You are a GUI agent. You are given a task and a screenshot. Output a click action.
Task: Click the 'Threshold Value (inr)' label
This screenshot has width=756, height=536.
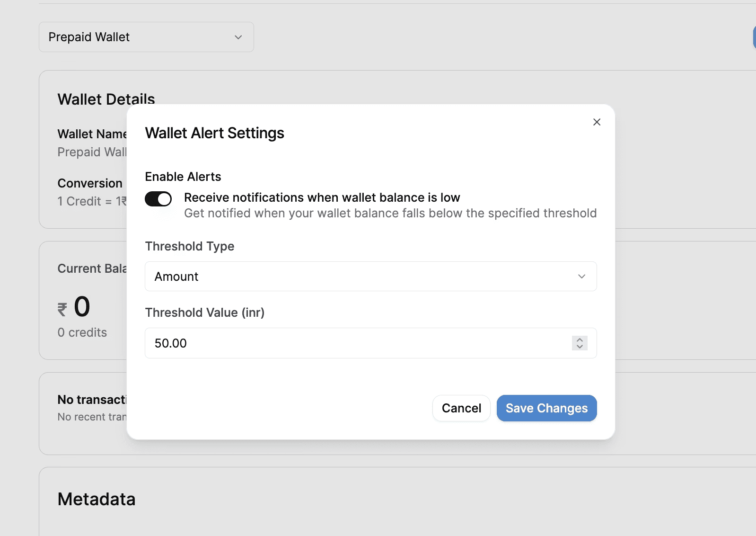[205, 313]
